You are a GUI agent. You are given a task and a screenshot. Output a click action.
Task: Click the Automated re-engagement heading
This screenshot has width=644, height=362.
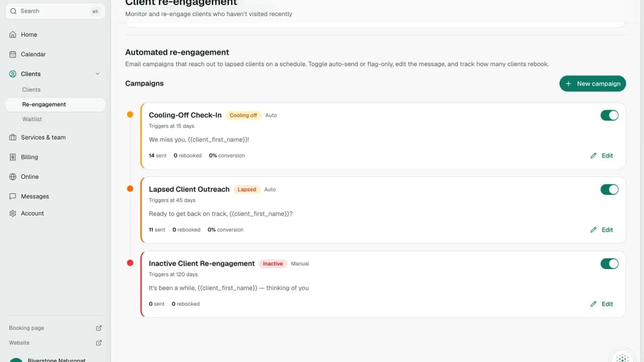tap(177, 52)
